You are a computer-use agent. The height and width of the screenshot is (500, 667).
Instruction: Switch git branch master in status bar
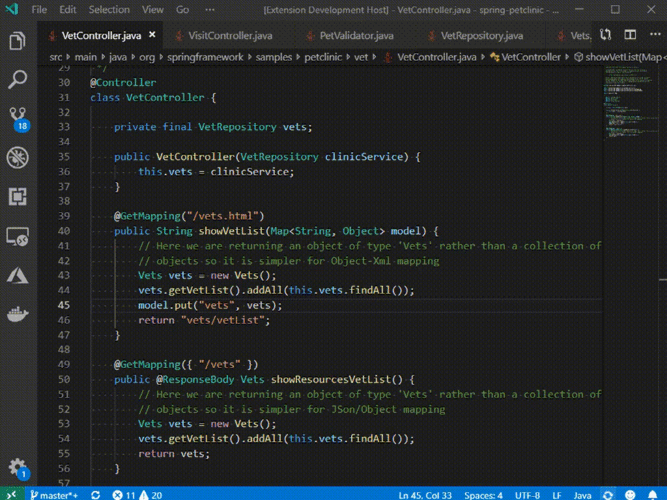tap(54, 495)
